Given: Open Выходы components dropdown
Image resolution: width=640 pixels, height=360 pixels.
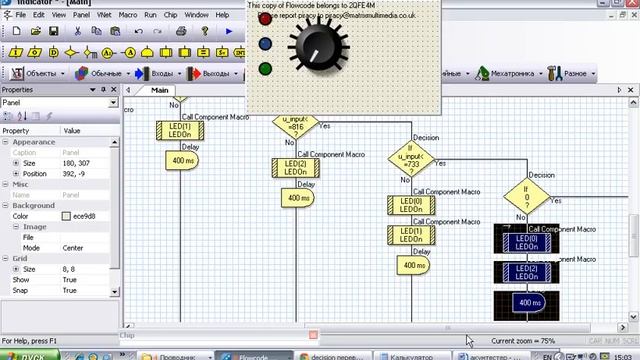Looking at the screenshot, I should (x=212, y=73).
